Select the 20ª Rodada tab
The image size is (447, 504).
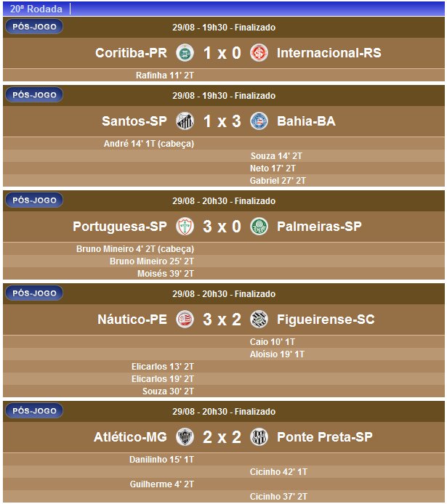[x=36, y=9]
